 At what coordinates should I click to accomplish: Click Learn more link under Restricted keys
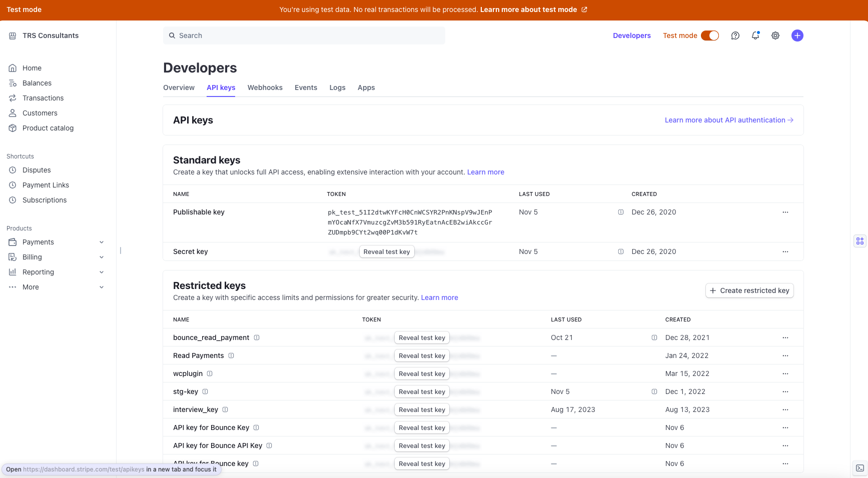click(x=440, y=297)
